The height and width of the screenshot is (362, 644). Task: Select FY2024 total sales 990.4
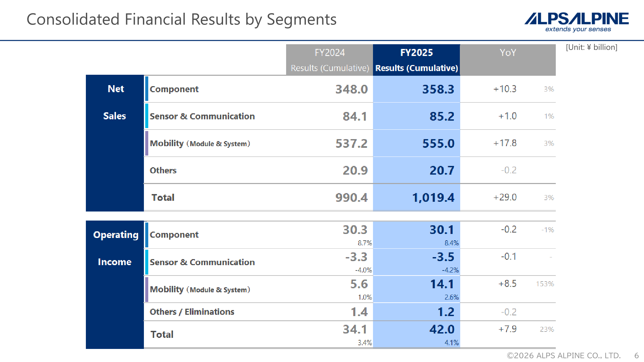coord(352,197)
